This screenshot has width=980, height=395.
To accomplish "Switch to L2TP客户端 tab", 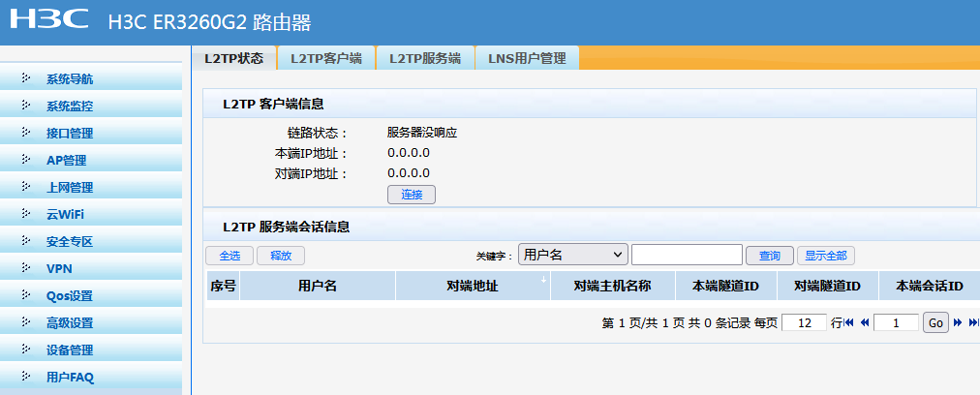I will click(326, 58).
